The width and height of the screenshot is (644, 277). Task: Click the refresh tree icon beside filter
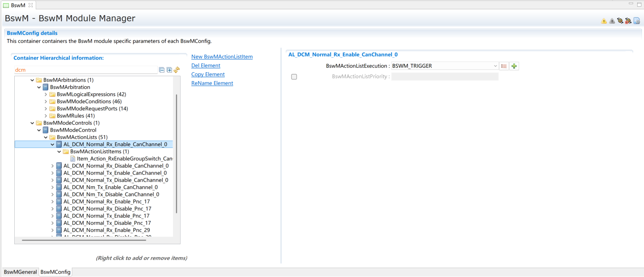tap(177, 70)
